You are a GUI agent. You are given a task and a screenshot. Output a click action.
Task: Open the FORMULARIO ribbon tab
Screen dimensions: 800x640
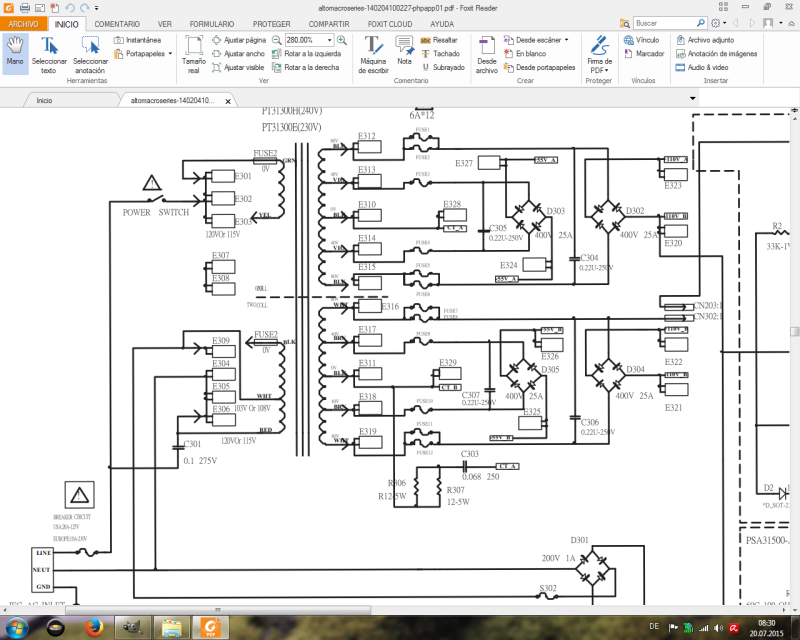pyautogui.click(x=212, y=24)
